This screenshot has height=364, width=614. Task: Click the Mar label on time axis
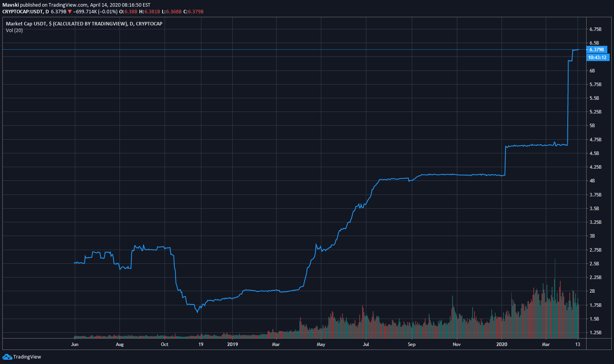pyautogui.click(x=547, y=344)
